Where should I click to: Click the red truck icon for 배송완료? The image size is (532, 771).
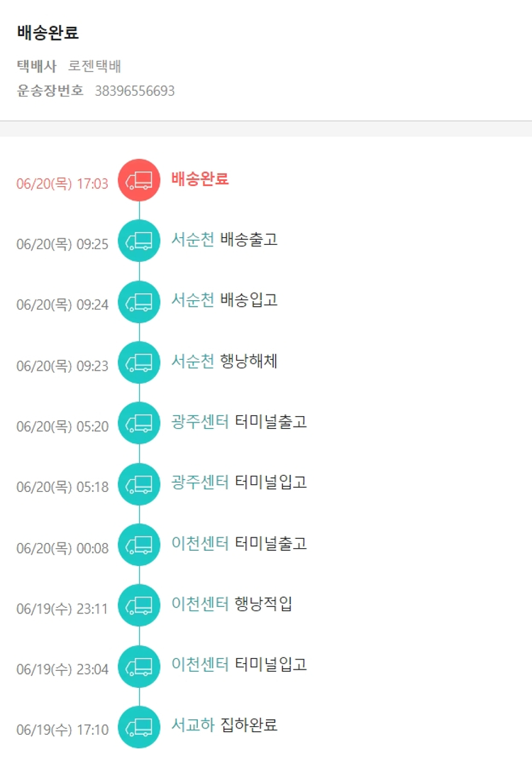point(139,180)
